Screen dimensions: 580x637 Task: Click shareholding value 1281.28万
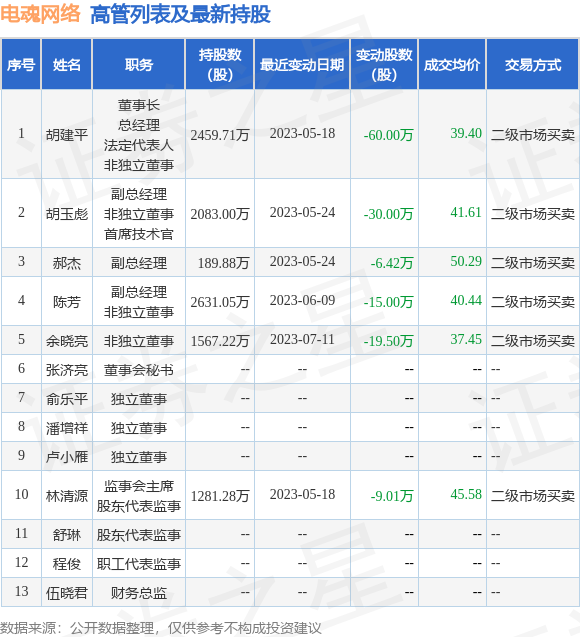click(x=220, y=496)
